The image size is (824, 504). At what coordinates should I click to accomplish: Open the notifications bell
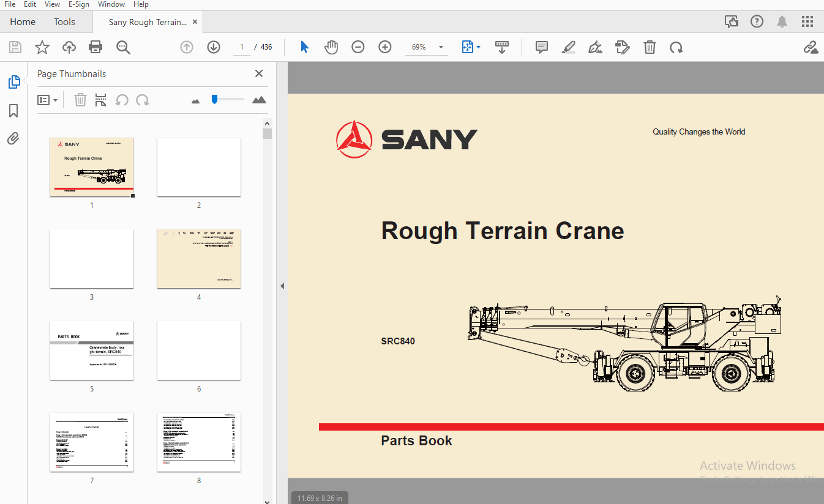[782, 22]
